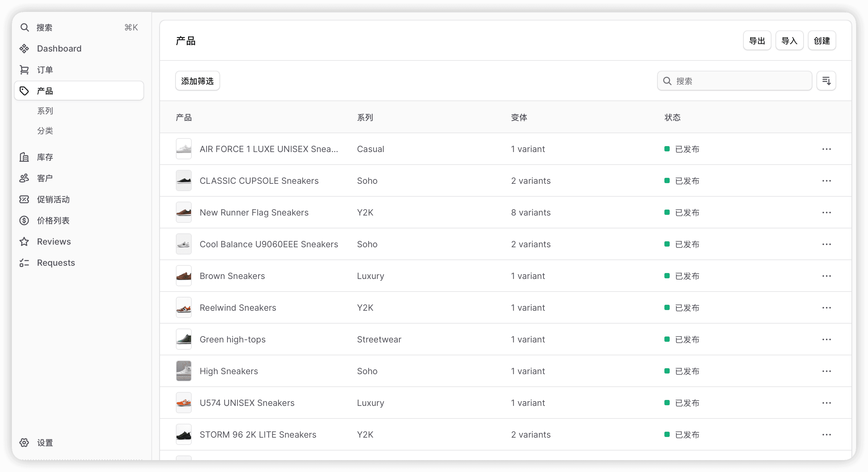Image resolution: width=868 pixels, height=472 pixels.
Task: Click the 创建 create button
Action: tap(821, 41)
